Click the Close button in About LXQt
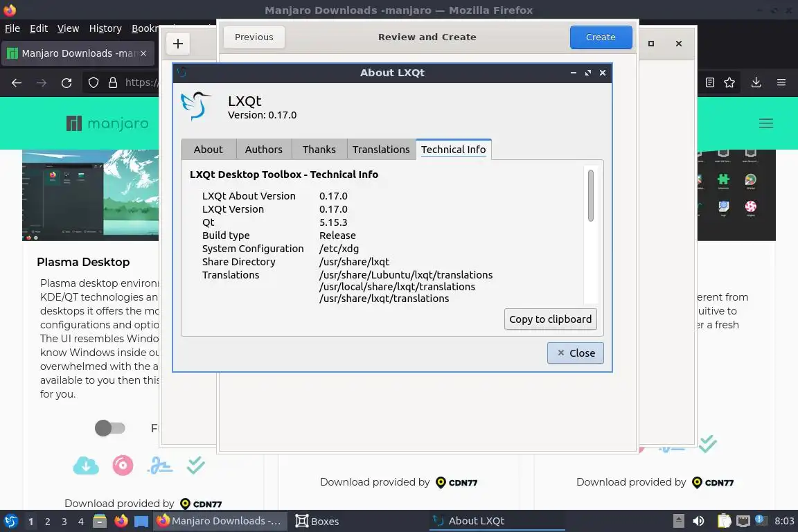Viewport: 798px width, 532px height. [x=575, y=353]
